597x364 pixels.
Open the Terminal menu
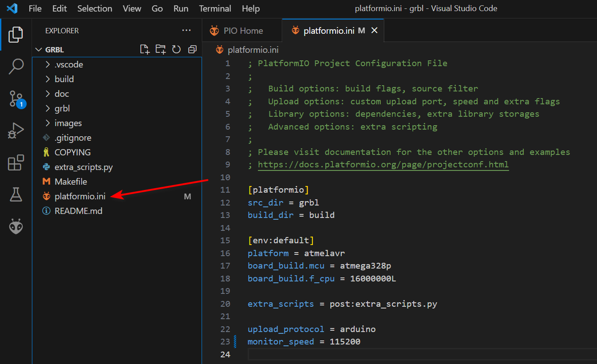tap(215, 8)
